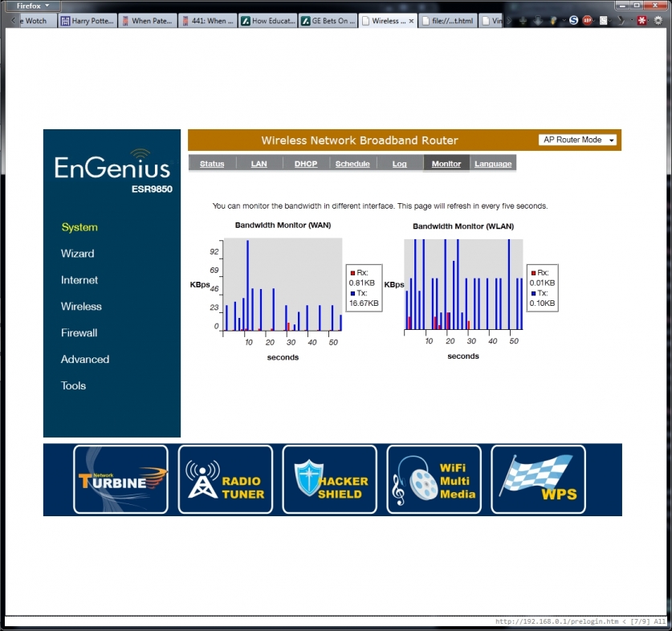Click the WLAN Rx 0.01KB value
The width and height of the screenshot is (672, 631).
[x=542, y=283]
